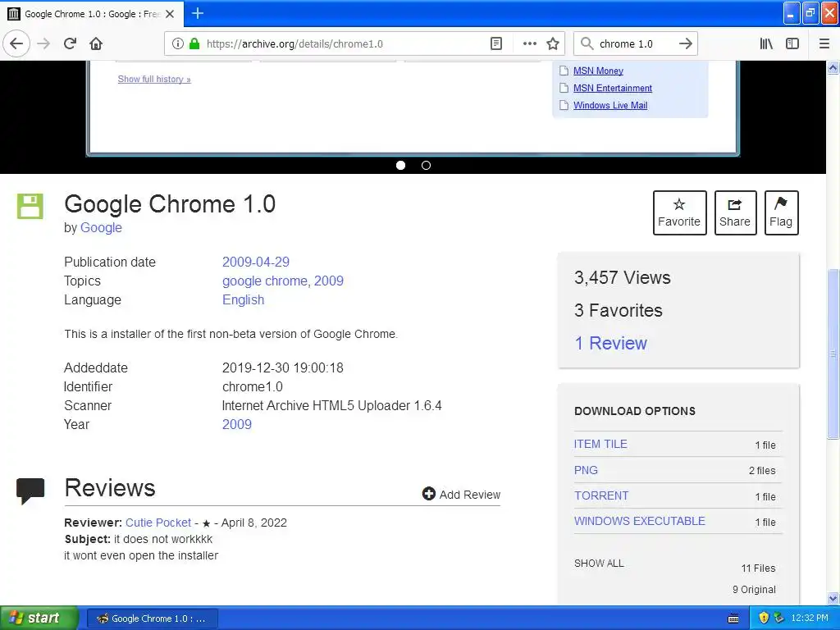This screenshot has width=840, height=630.
Task: Open the Firefox hamburger menu
Action: point(824,44)
